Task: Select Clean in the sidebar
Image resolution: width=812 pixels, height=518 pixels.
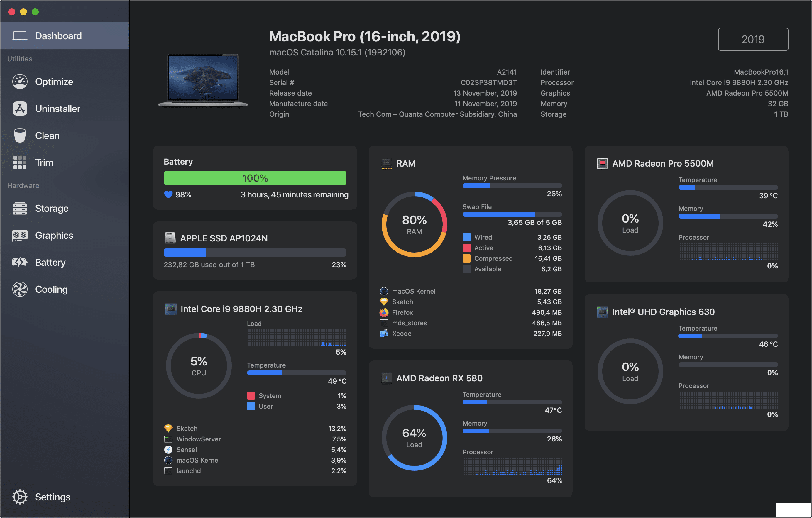Action: pyautogui.click(x=65, y=136)
